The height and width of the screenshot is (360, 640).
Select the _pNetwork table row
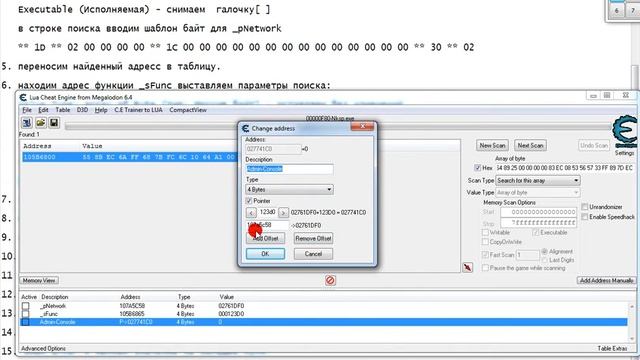324,306
